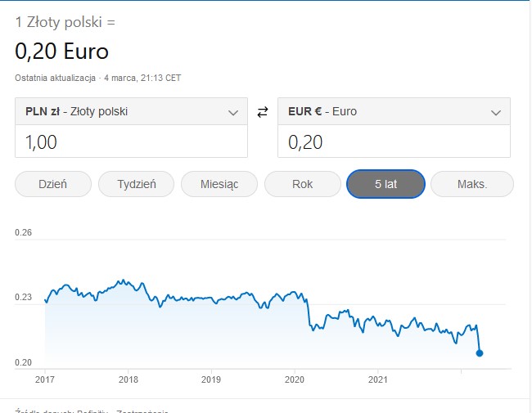Image resolution: width=532 pixels, height=413 pixels.
Task: Click the 2020 label on chart axis
Action: point(295,379)
